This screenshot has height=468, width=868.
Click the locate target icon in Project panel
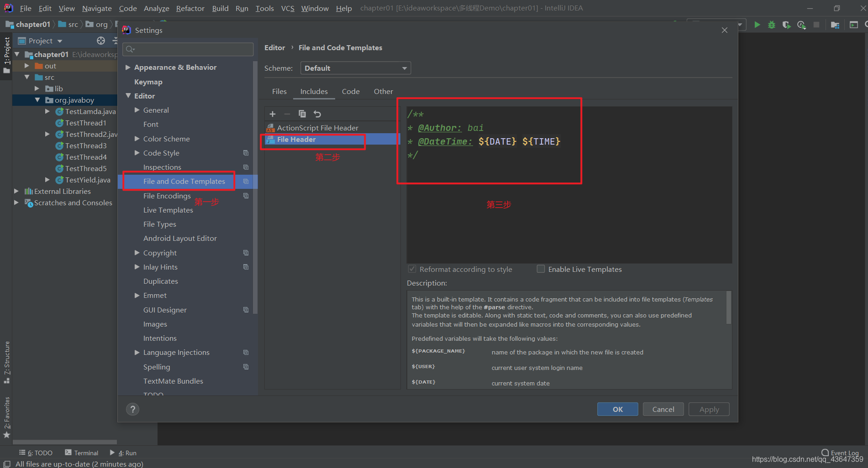(x=101, y=41)
